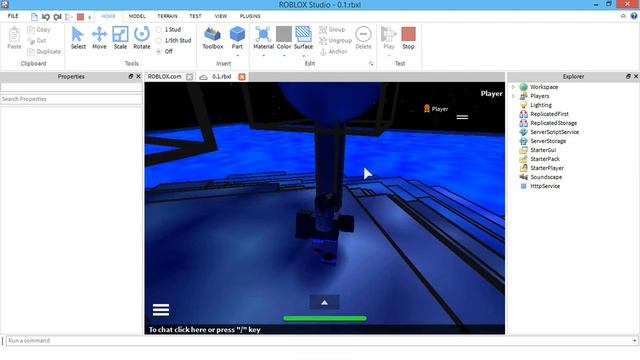Select the Select tool
The image size is (640, 360).
pyautogui.click(x=78, y=38)
